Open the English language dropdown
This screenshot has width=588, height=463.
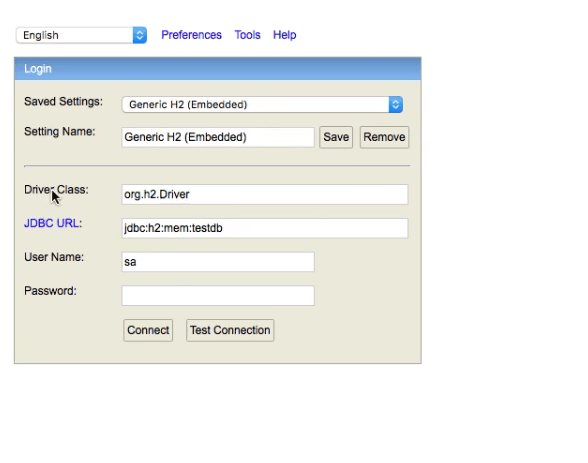pos(81,35)
